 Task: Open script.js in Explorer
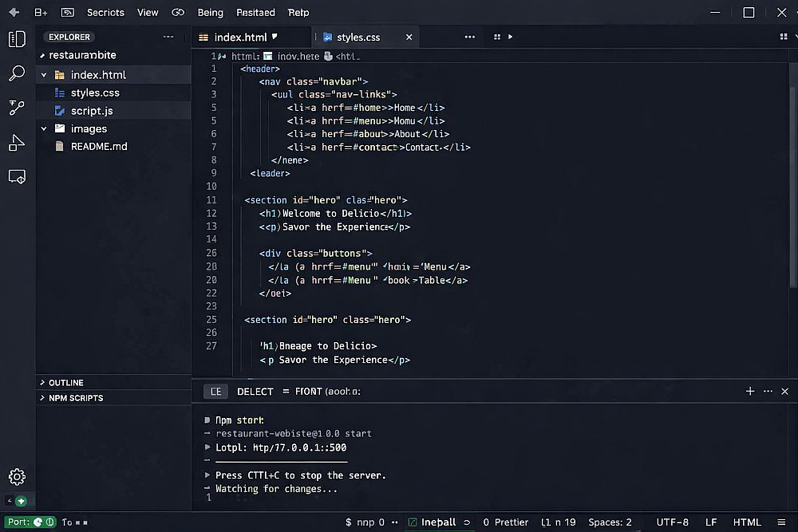[x=113, y=110]
